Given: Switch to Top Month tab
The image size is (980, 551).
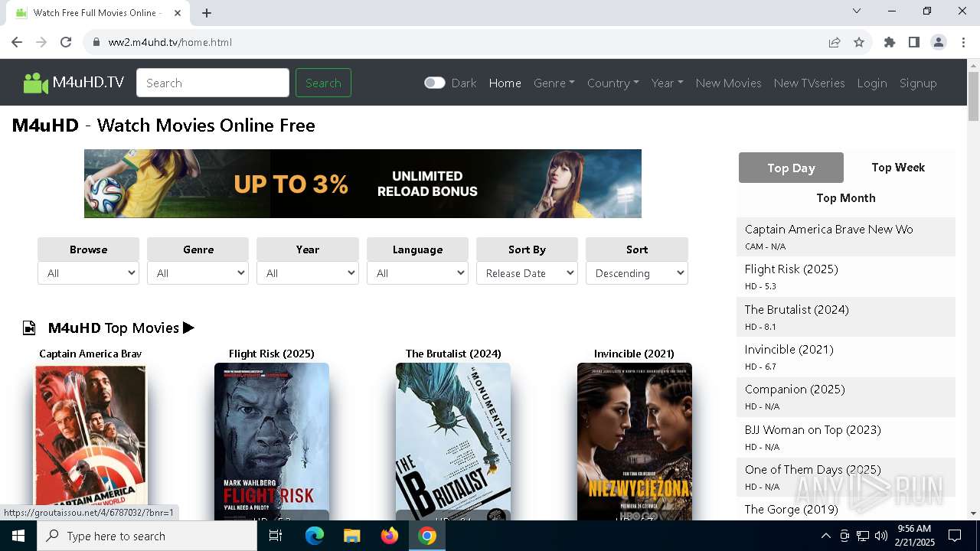Looking at the screenshot, I should 846,198.
